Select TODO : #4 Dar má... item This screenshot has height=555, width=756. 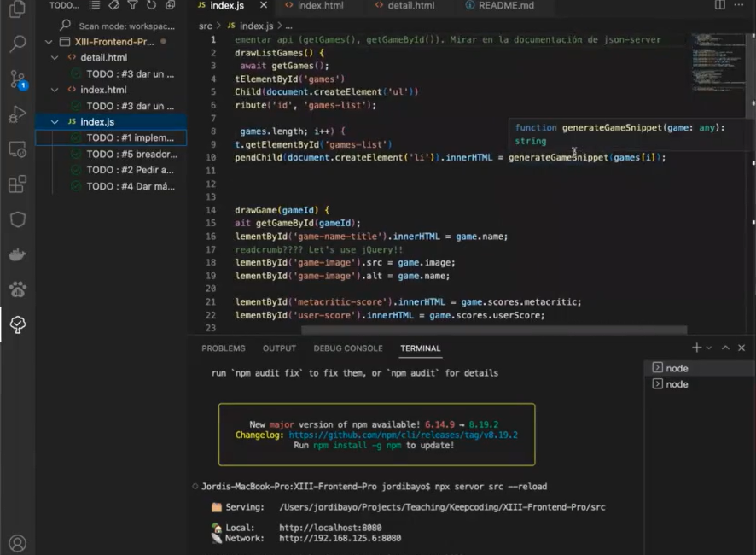point(131,186)
